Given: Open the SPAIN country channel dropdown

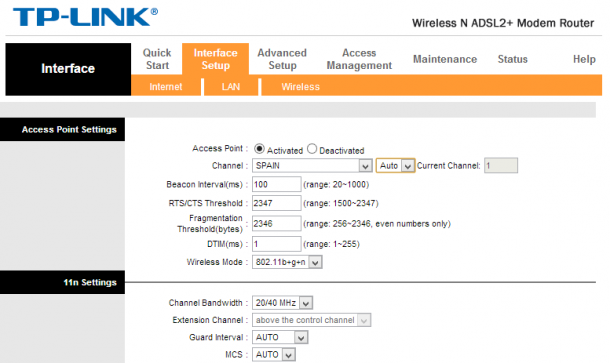Looking at the screenshot, I should 312,166.
